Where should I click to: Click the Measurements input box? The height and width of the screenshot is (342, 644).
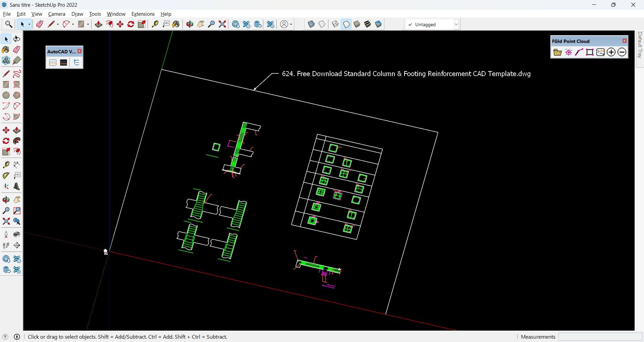coord(600,337)
